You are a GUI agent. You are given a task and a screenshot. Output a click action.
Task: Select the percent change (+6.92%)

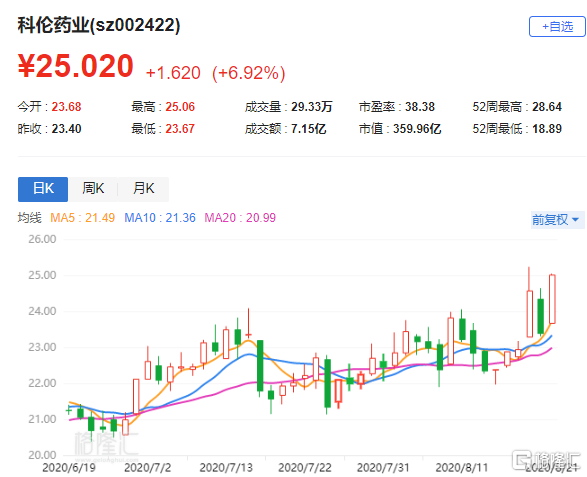[249, 73]
